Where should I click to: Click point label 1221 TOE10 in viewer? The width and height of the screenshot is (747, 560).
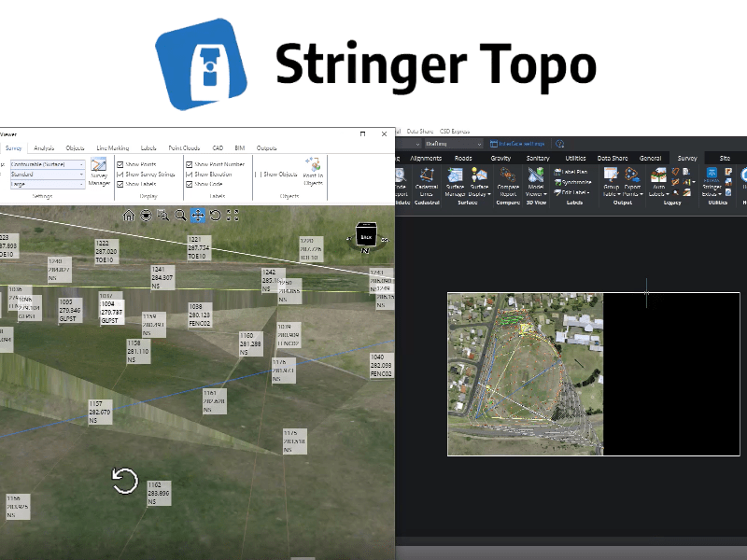pyautogui.click(x=199, y=247)
